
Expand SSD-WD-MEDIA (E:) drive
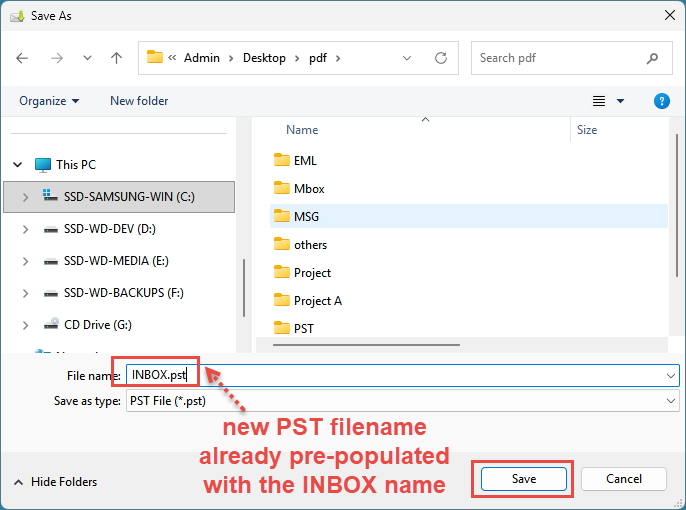[x=25, y=261]
